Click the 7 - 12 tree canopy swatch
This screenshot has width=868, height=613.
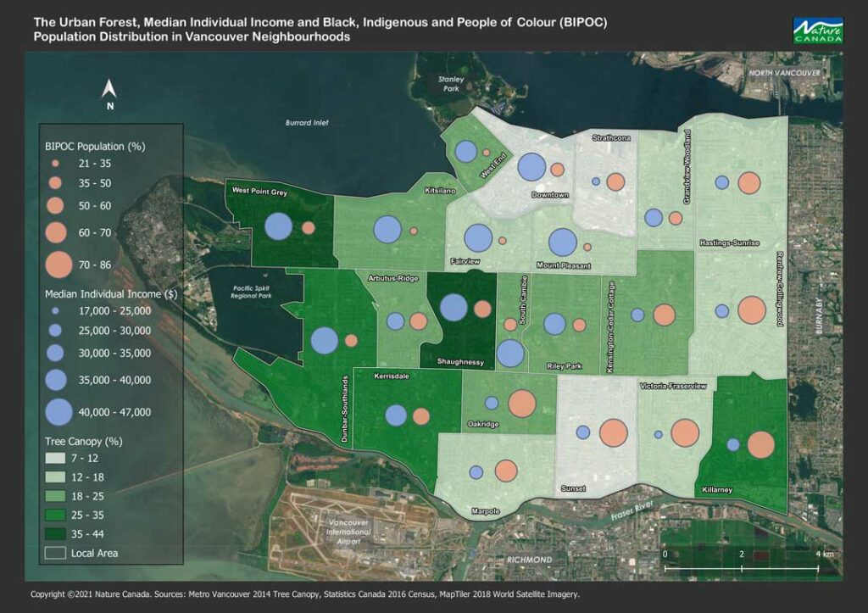tap(55, 458)
